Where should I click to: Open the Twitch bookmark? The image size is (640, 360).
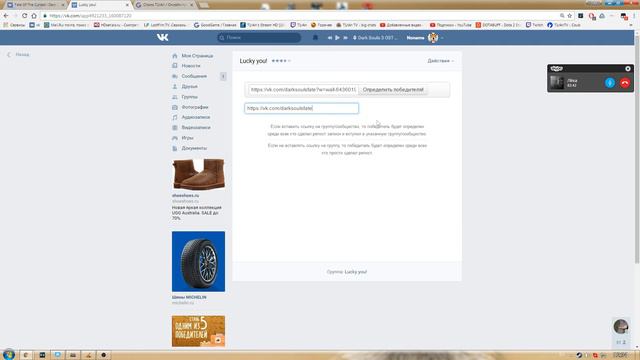click(x=534, y=25)
